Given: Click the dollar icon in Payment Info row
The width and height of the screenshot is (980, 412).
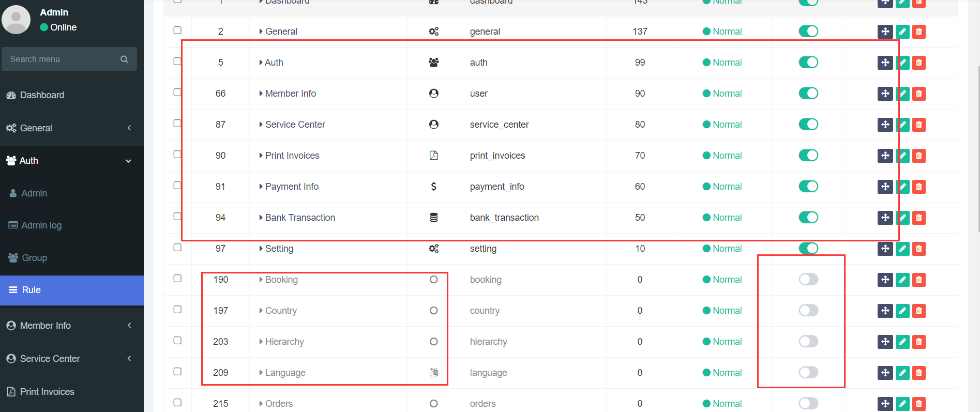Looking at the screenshot, I should (x=434, y=186).
